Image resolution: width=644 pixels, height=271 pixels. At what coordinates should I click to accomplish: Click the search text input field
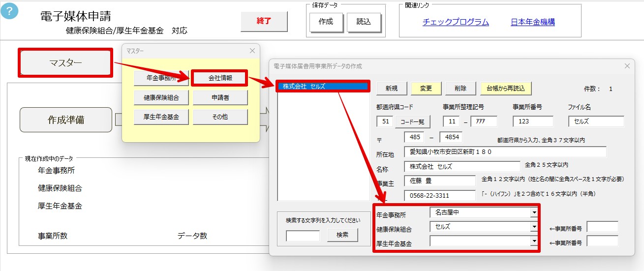303,236
